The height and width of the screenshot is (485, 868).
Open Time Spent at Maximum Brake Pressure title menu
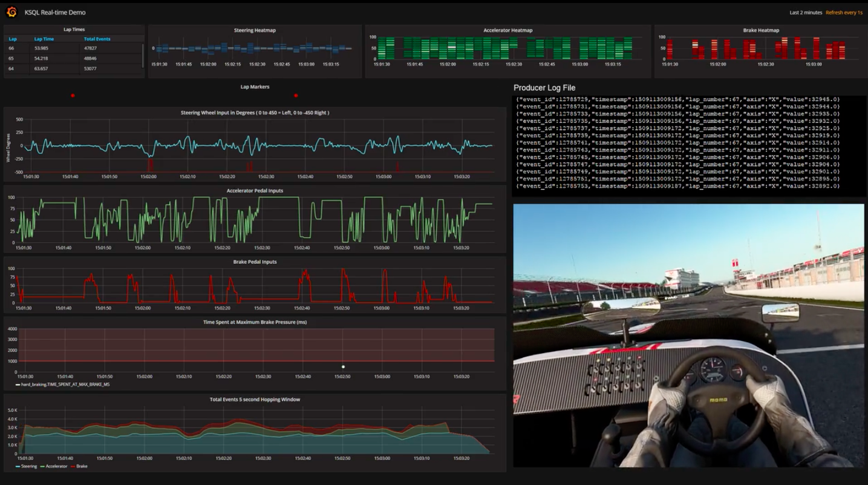(x=255, y=322)
